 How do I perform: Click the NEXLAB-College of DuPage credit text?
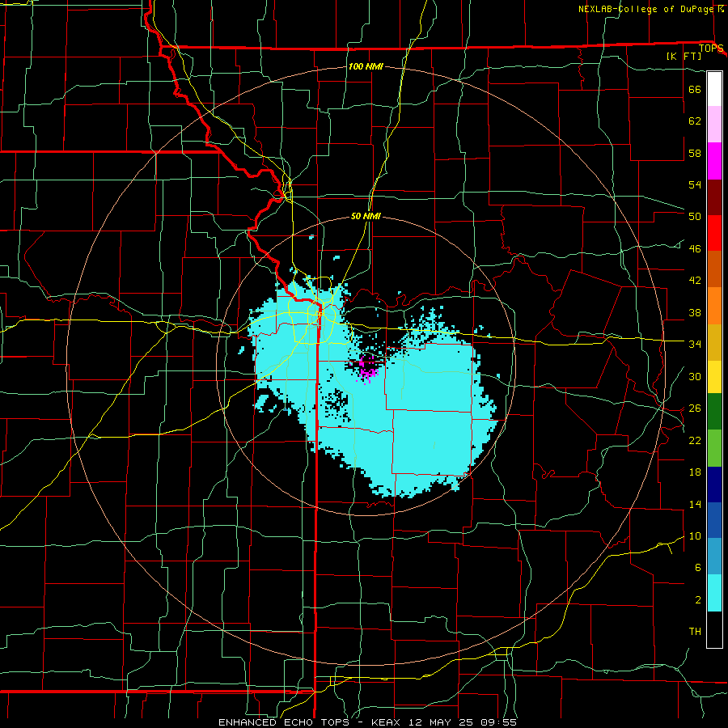click(x=645, y=9)
